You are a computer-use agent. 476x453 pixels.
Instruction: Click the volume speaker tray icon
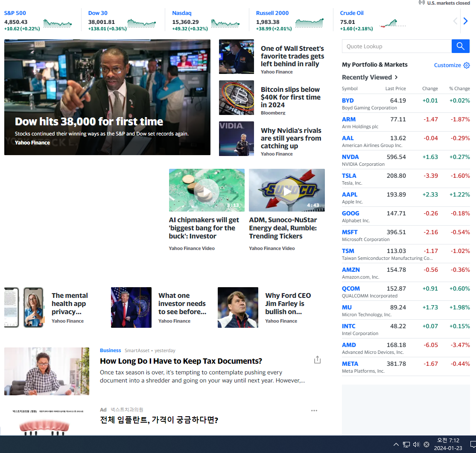[416, 444]
